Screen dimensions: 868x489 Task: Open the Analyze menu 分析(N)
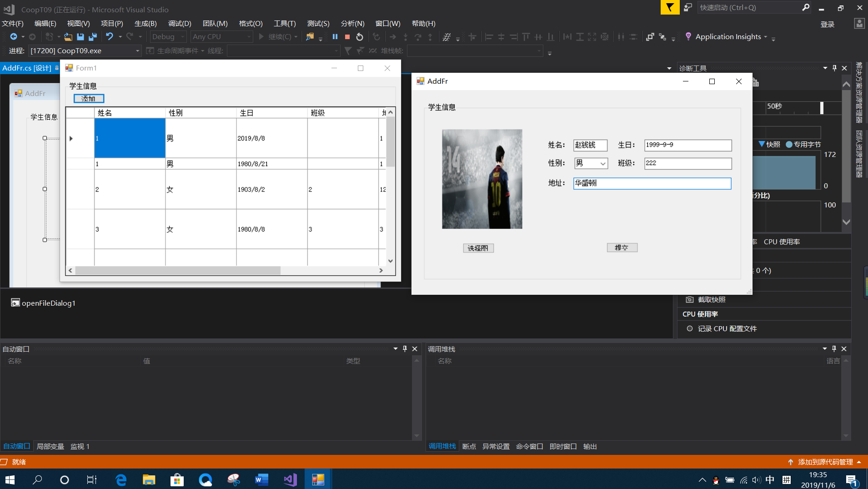(x=352, y=24)
